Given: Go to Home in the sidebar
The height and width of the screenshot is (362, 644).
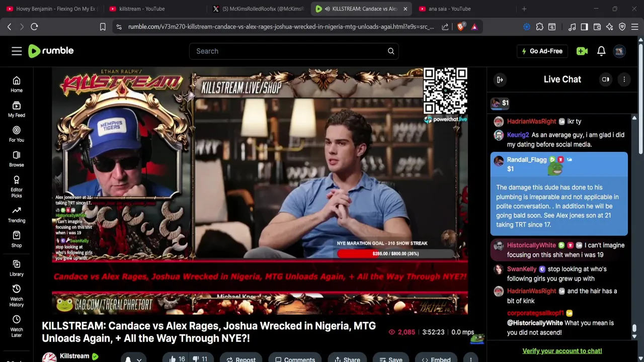Looking at the screenshot, I should pos(17,84).
